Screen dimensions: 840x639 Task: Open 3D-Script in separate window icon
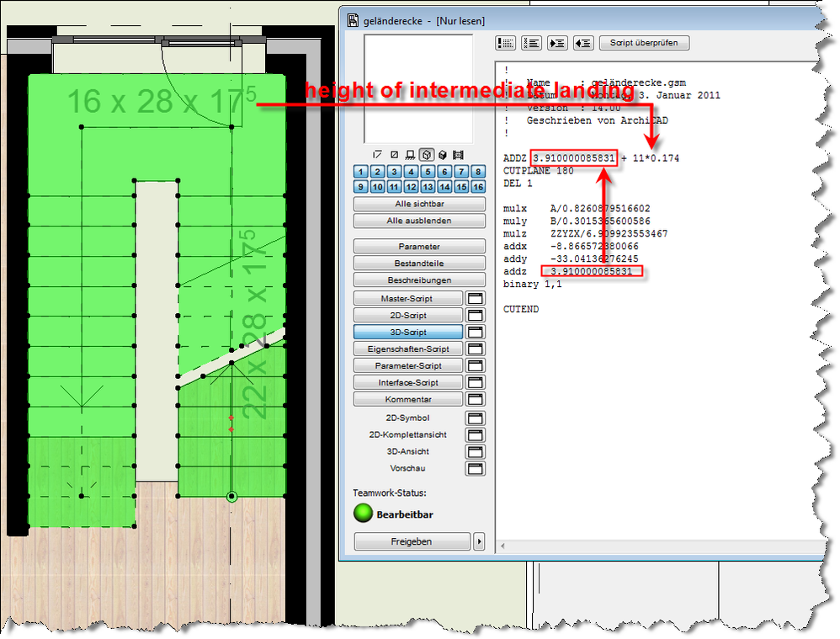click(x=476, y=332)
